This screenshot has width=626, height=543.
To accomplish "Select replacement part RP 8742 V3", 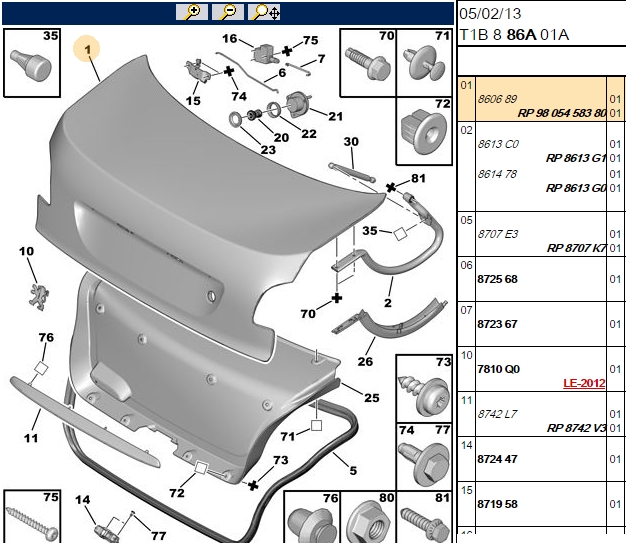I will coord(576,428).
